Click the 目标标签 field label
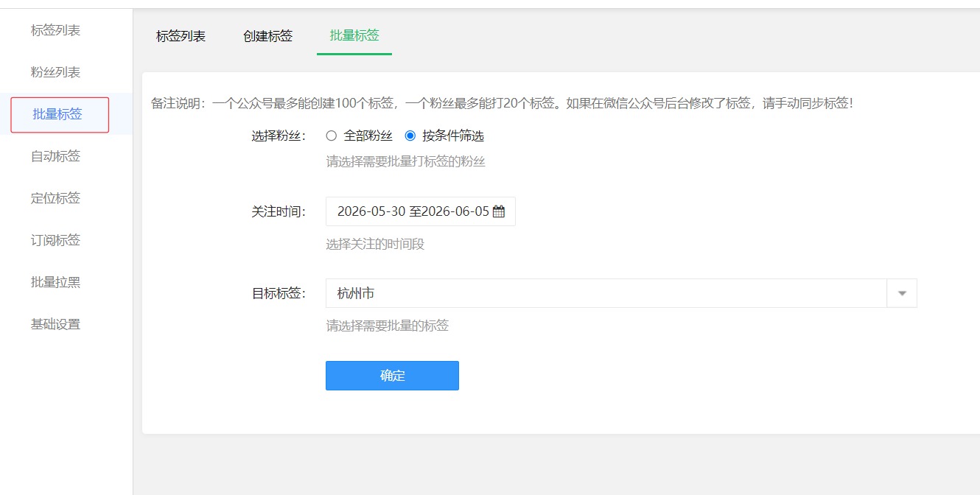Screen dimensions: 980x495 [279, 293]
